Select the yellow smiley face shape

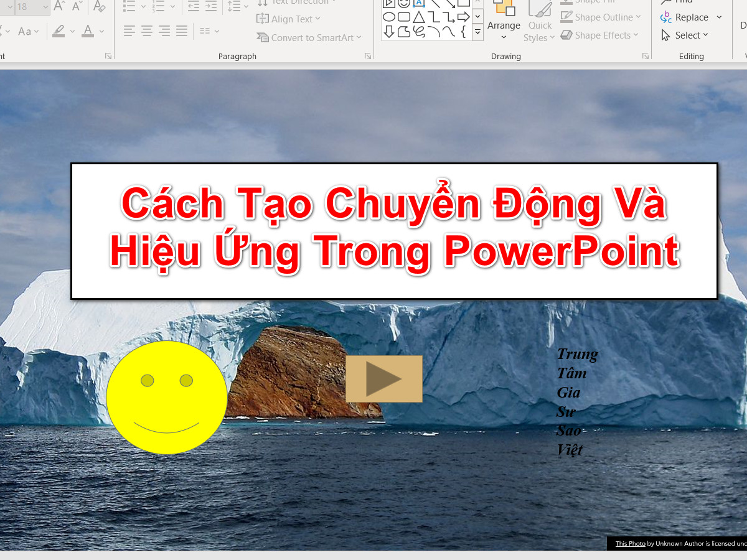point(167,397)
